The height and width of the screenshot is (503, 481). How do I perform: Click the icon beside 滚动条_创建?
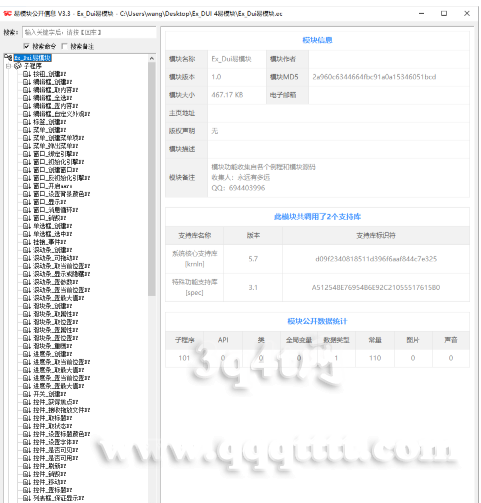(27, 250)
